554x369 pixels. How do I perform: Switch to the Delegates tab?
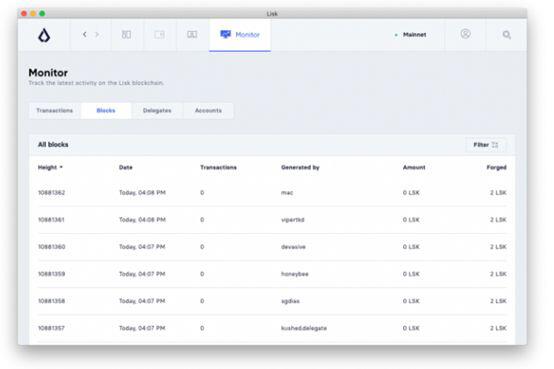pos(157,111)
